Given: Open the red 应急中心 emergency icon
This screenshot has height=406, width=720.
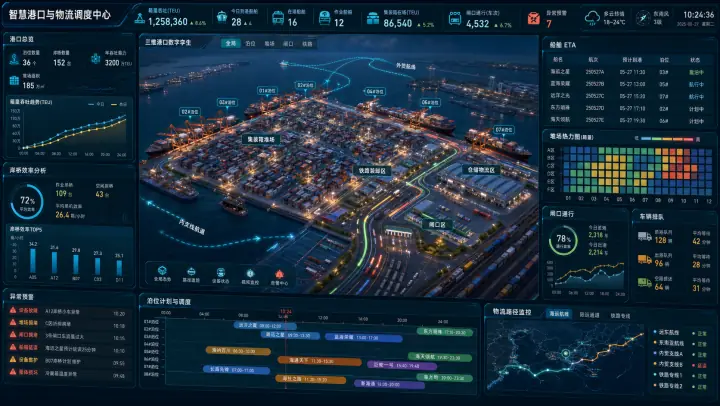Looking at the screenshot, I should pos(279,275).
